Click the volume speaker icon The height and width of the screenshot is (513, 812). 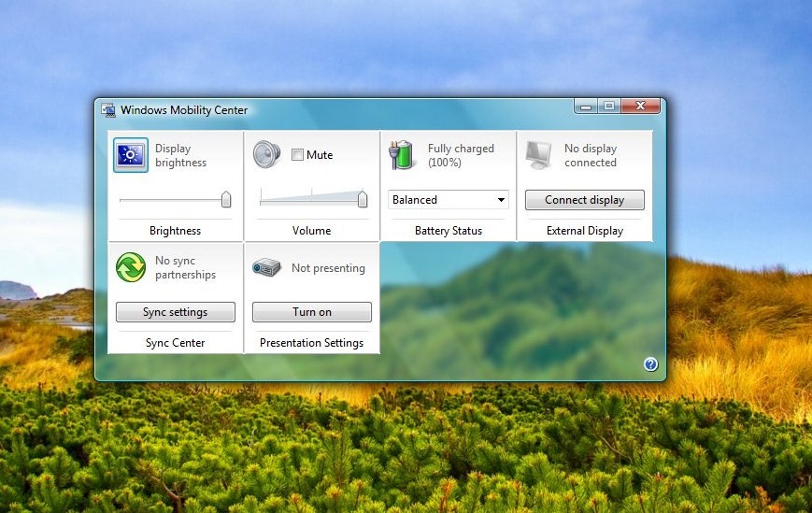coord(266,154)
